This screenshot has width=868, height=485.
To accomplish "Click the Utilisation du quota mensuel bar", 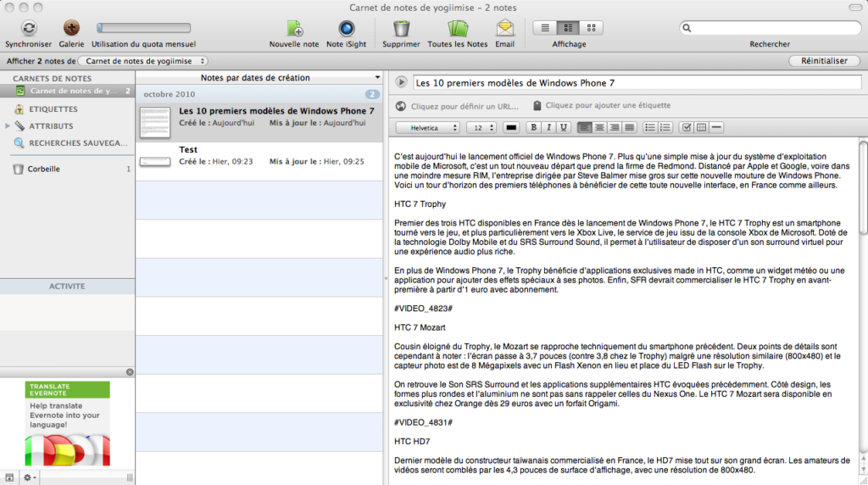I will [144, 28].
